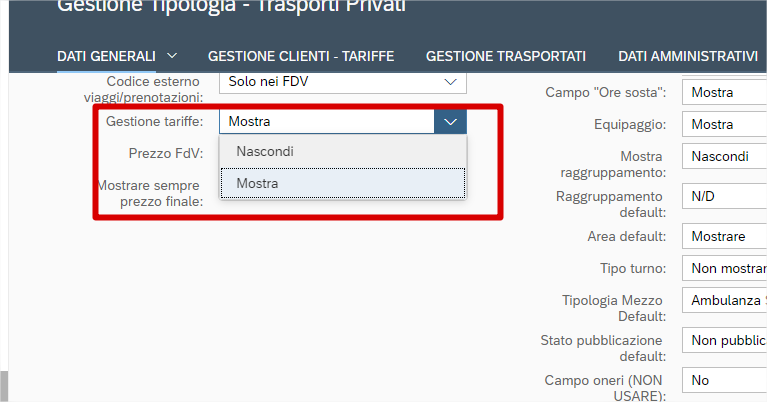Switch to the DATI AMMINISTRATIVI tab

688,55
